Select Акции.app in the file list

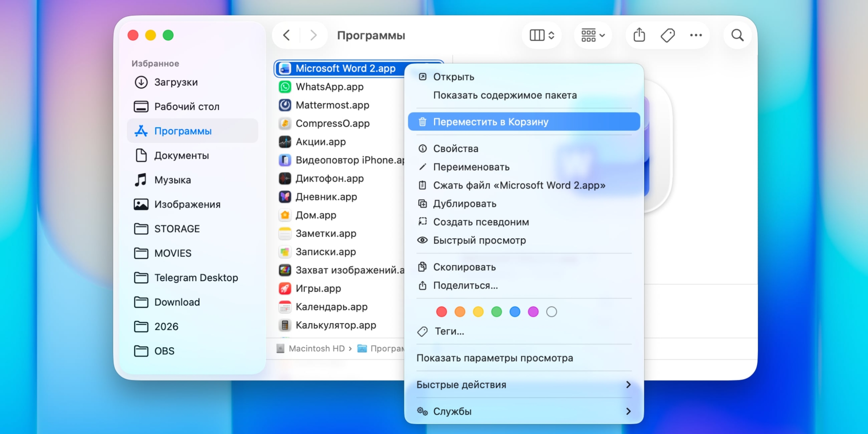[321, 142]
